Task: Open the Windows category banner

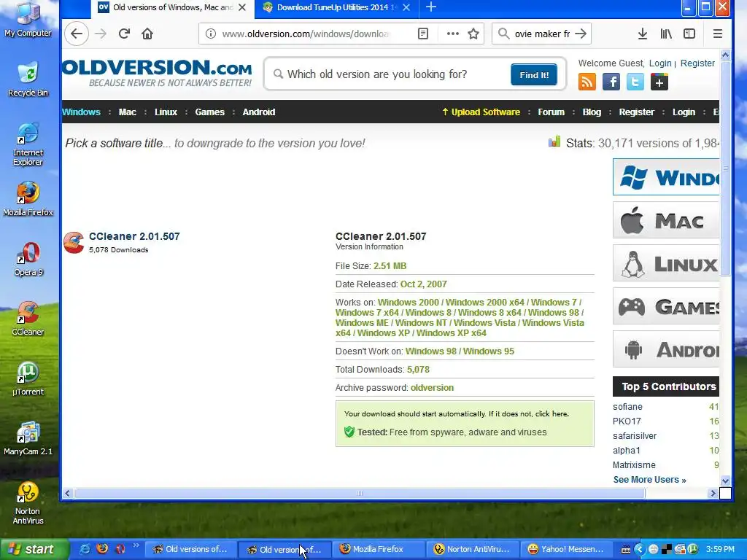Action: pos(666,177)
